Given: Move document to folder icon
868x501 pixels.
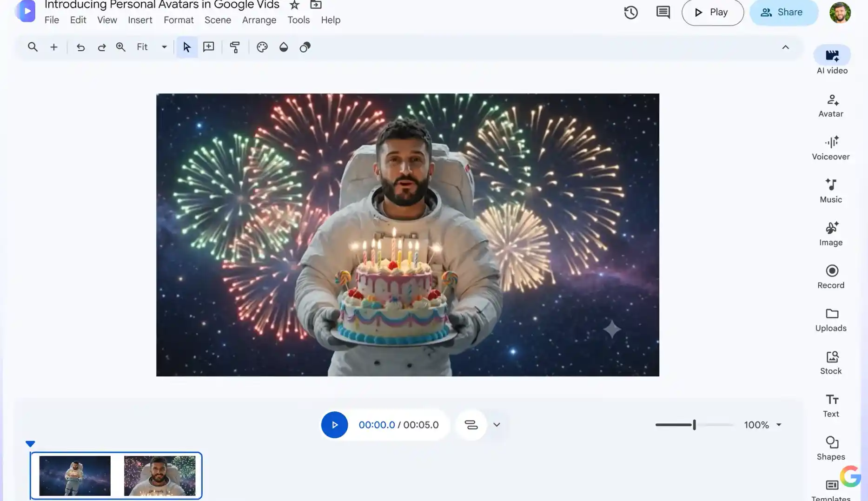Looking at the screenshot, I should [316, 5].
